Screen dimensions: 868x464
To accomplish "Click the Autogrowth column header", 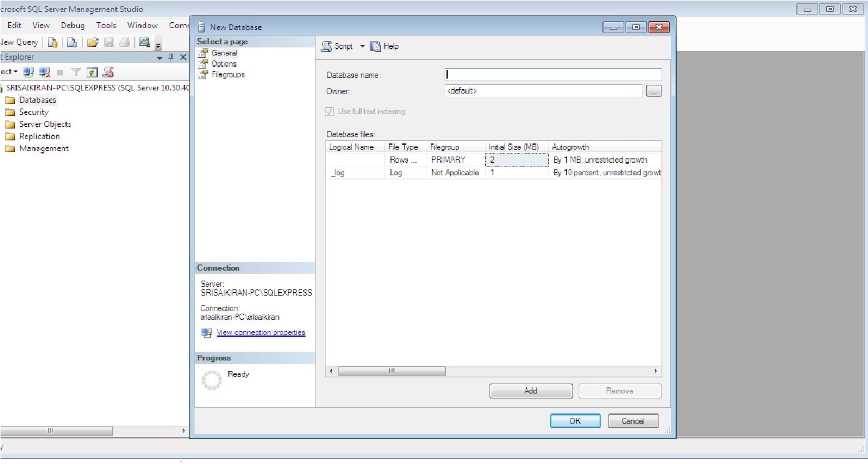I will point(605,147).
